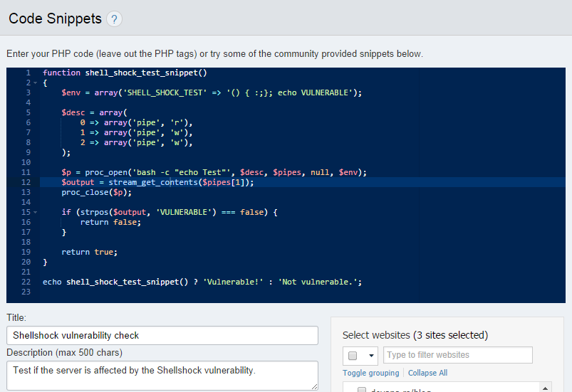Focus the snippet Title input field
The image size is (572, 392).
click(162, 335)
